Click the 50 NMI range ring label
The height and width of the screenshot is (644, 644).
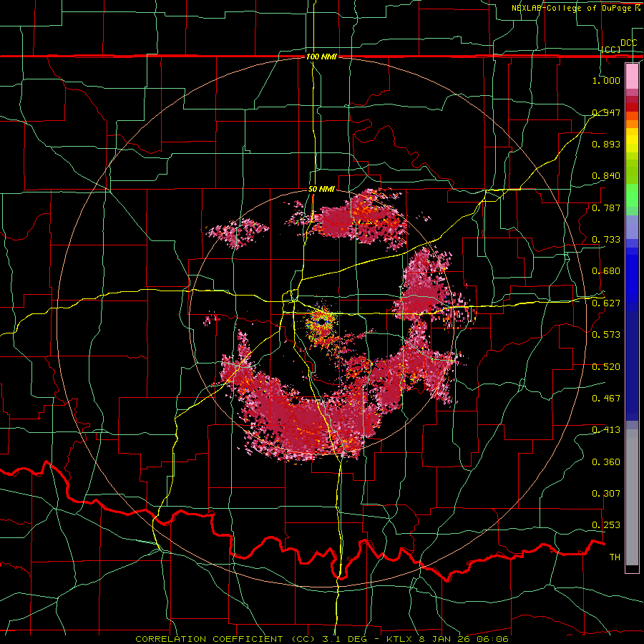321,190
